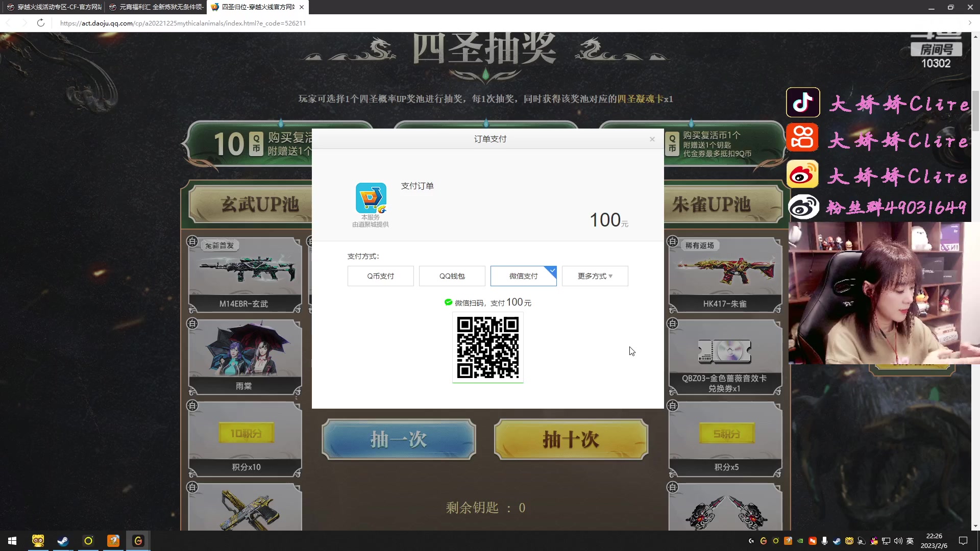Click chevron at right end of address bar

(x=970, y=23)
